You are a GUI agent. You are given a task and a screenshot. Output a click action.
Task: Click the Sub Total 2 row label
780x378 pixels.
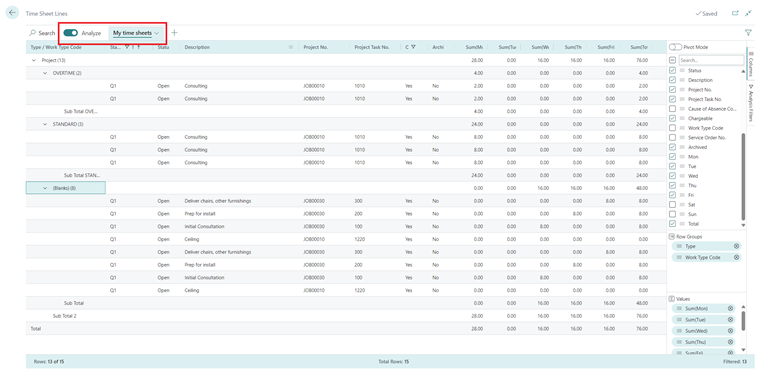pyautogui.click(x=65, y=316)
